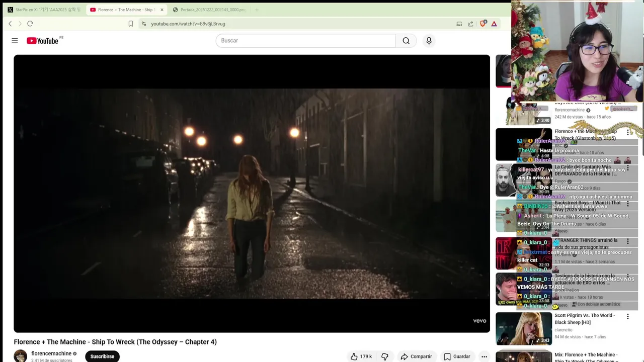
Task: Start voice search with the microphone icon
Action: pyautogui.click(x=429, y=41)
